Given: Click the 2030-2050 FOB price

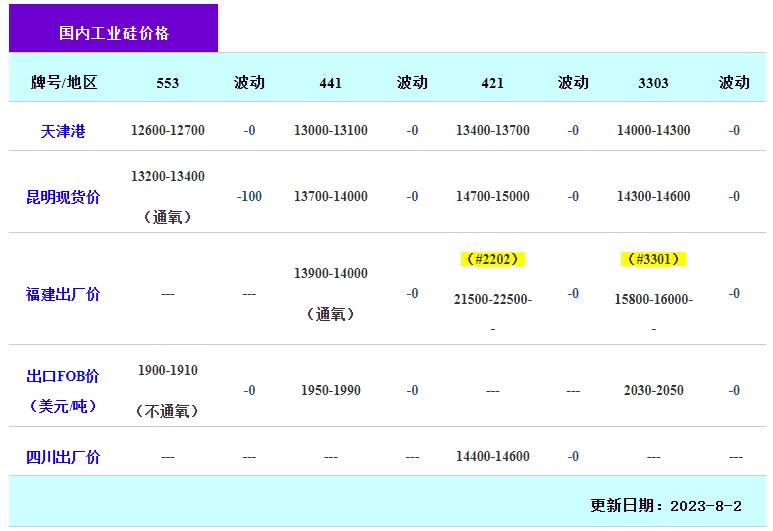Looking at the screenshot, I should coord(654,390).
